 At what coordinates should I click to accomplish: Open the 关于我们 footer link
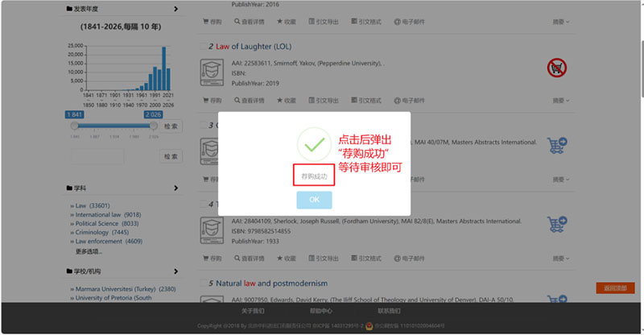(253, 311)
